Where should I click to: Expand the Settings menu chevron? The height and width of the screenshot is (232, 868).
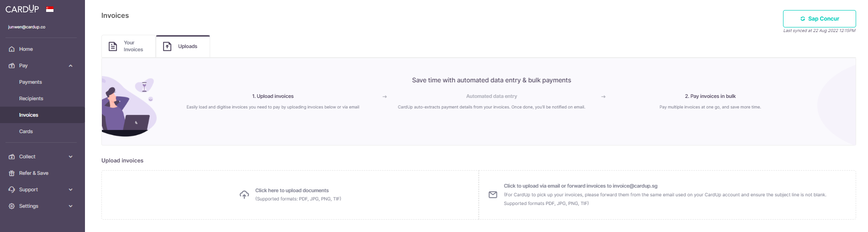(71, 206)
